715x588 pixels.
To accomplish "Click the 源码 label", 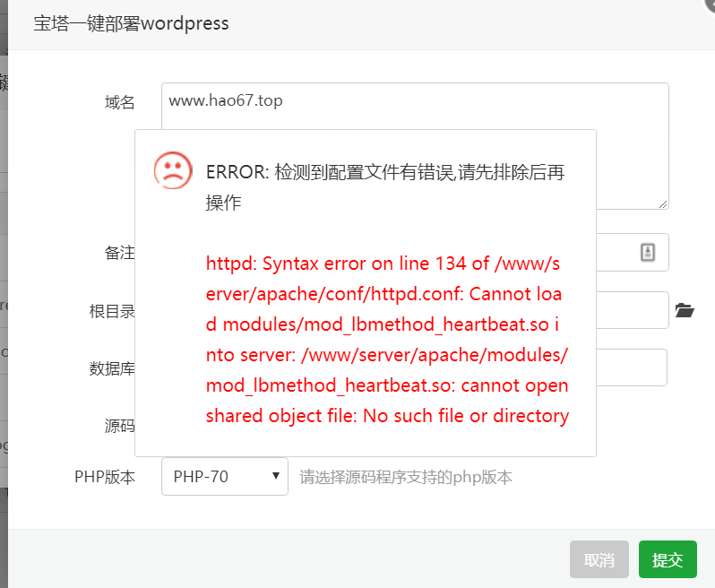I will point(120,426).
